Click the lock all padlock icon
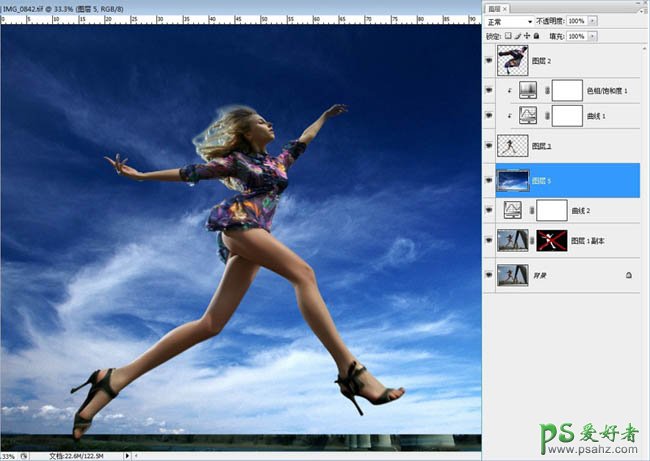This screenshot has width=650, height=461. tap(536, 36)
